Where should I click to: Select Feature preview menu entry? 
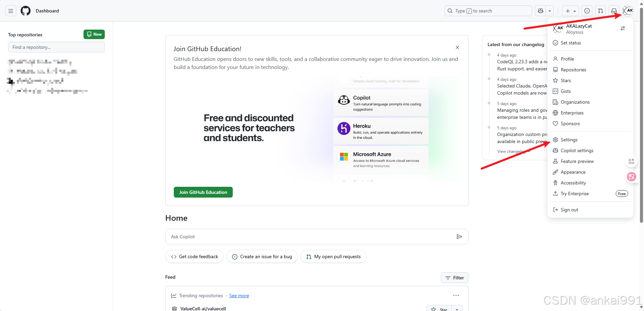(x=590, y=161)
